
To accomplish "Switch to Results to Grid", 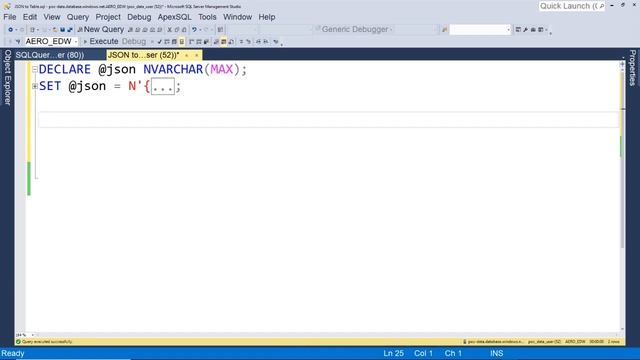I will 223,42.
